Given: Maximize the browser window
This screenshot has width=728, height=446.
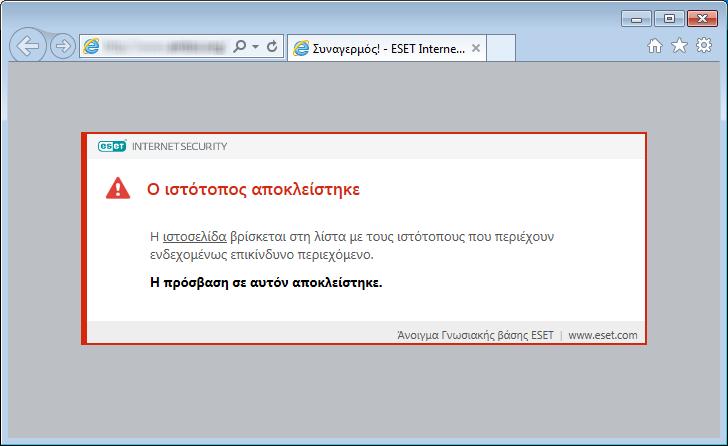Looking at the screenshot, I should click(669, 19).
